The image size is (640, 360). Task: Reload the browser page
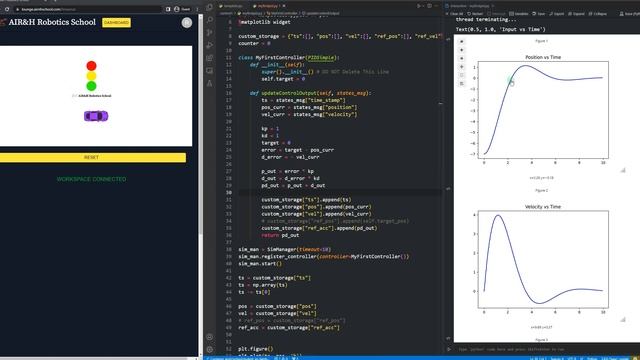[x=7, y=9]
